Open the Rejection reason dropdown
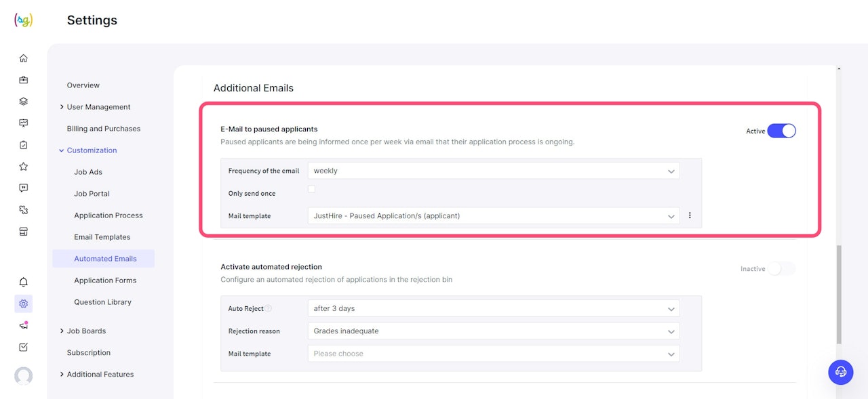Screen dimensions: 868x399 (x=493, y=331)
